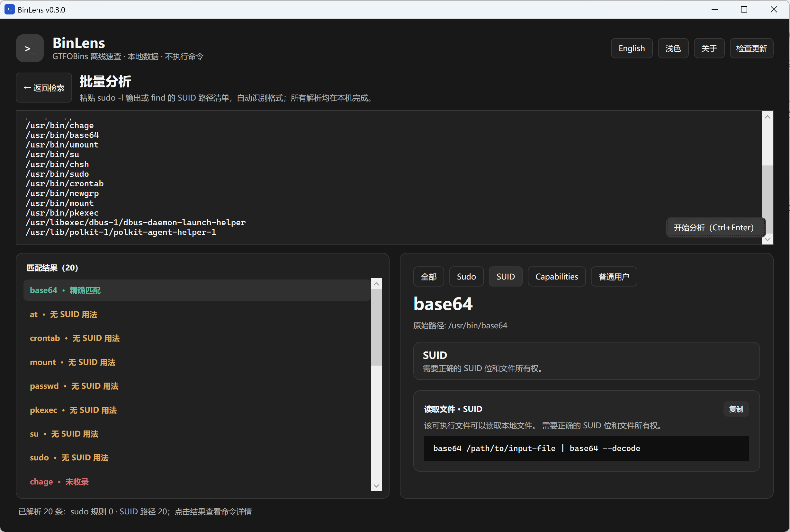Select the SUID filter tab
Screen dimensions: 790x532
point(505,277)
